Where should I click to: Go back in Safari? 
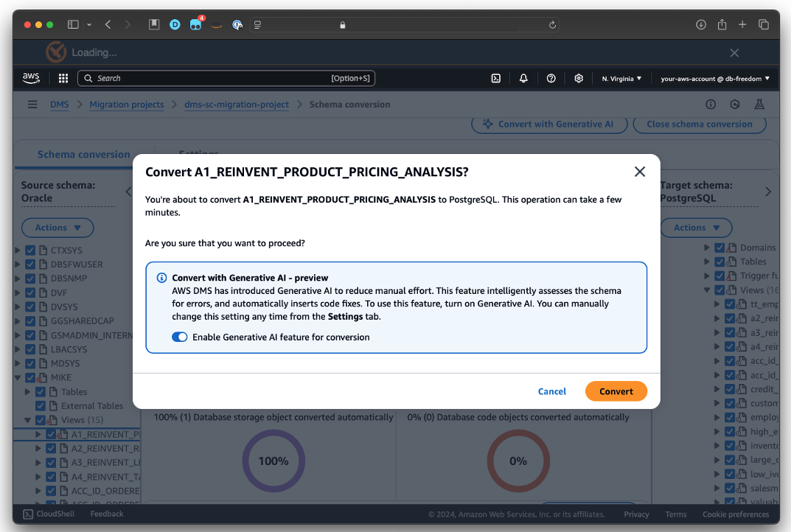pos(108,24)
